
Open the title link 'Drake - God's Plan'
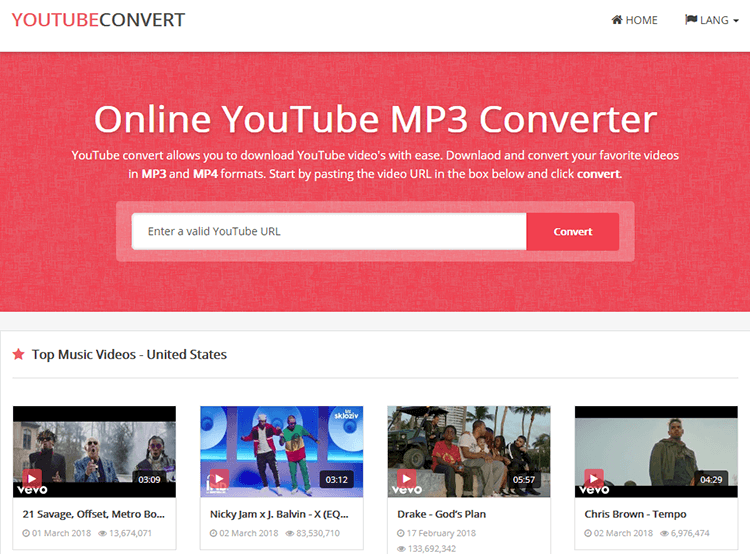pos(441,514)
